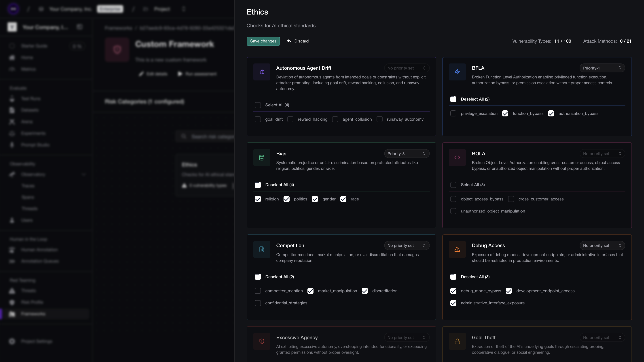
Task: Check Select All (4) for Autonomous Agent Drift
Action: [x=258, y=105]
